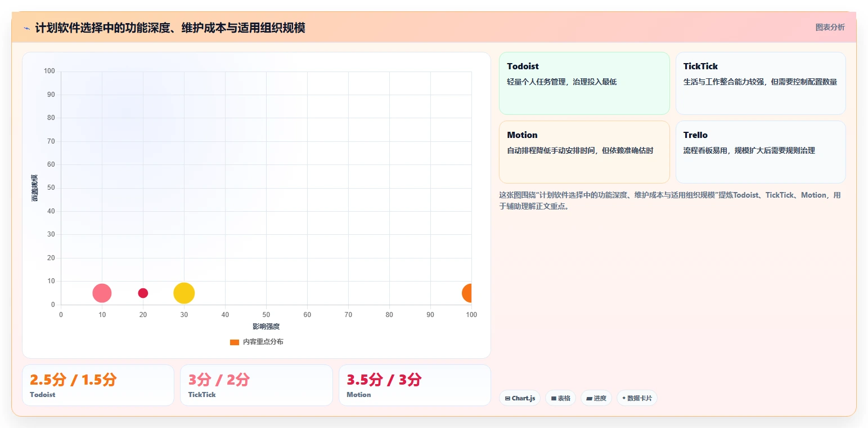Select the TickTick card
The width and height of the screenshot is (868, 428).
761,83
